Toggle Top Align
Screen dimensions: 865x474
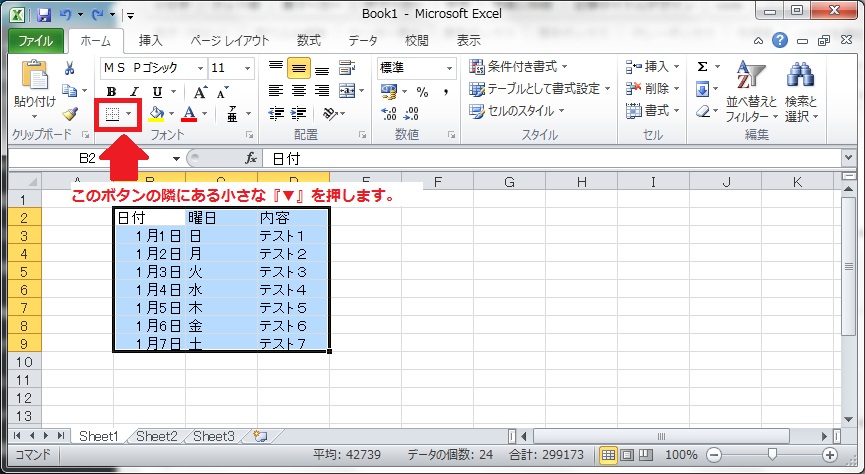pos(276,68)
